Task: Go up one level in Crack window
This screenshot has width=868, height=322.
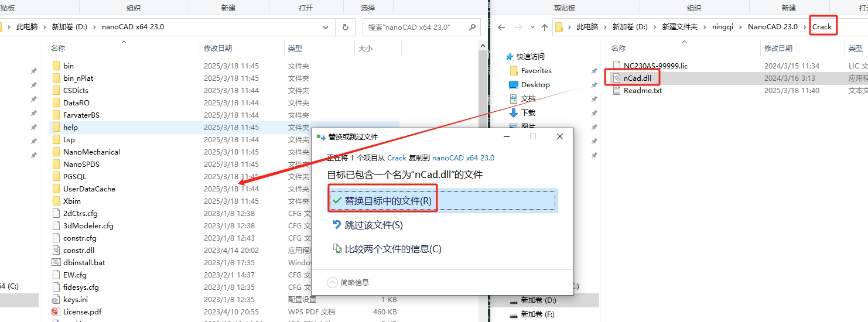Action: pyautogui.click(x=545, y=27)
